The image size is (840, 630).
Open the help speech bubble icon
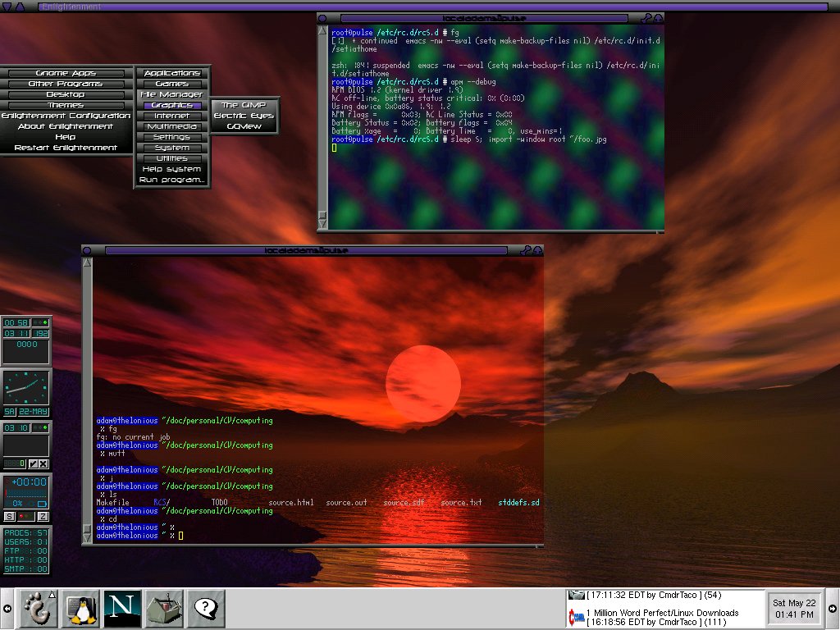(x=204, y=609)
